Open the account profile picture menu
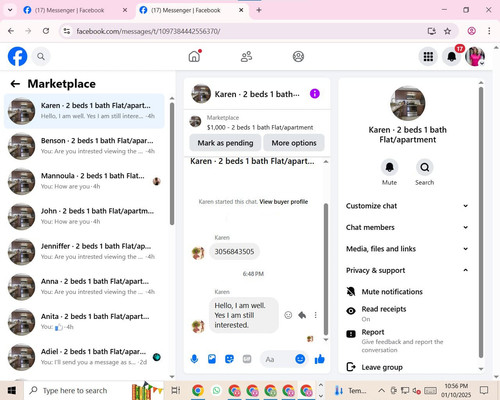The image size is (500, 400). (x=475, y=57)
